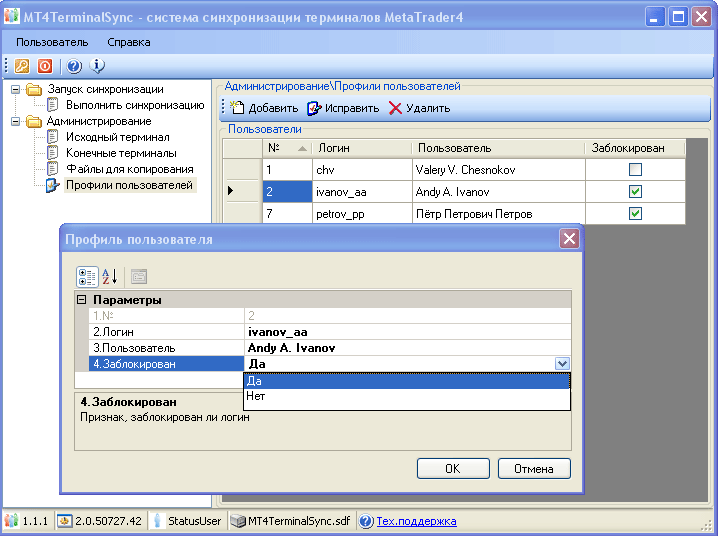Viewport: 718px width, 536px height.
Task: Select the 4.Заблокирован property row label
Action: click(x=166, y=364)
